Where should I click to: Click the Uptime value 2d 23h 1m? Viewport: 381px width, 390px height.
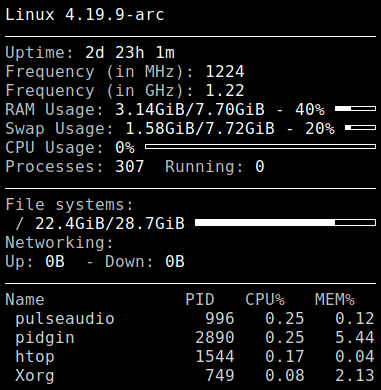(x=130, y=52)
